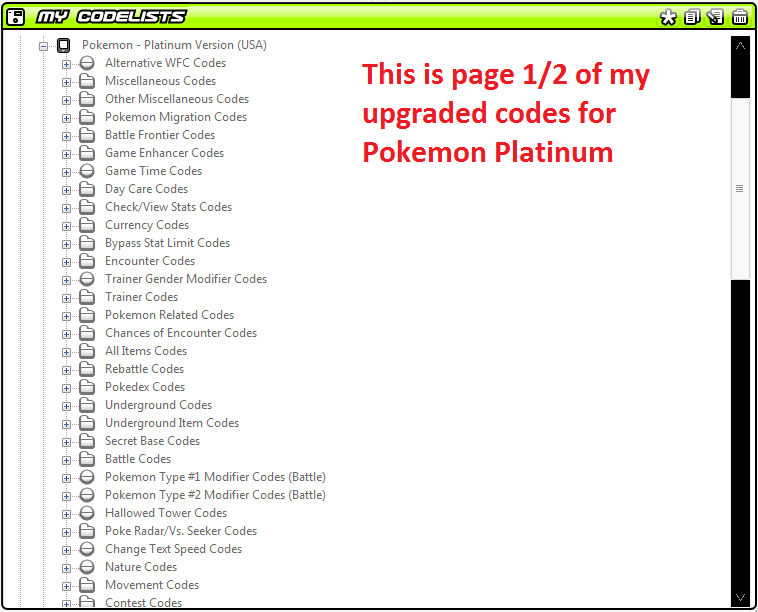758x612 pixels.
Task: Click the trash can delete icon
Action: [740, 17]
